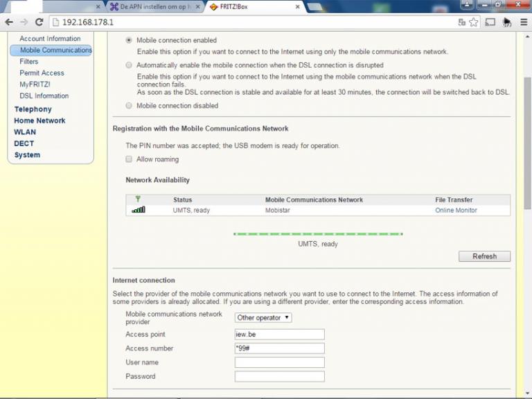Image resolution: width=532 pixels, height=399 pixels.
Task: Switch to the 'De APN instellen' browser tab
Action: pyautogui.click(x=154, y=6)
